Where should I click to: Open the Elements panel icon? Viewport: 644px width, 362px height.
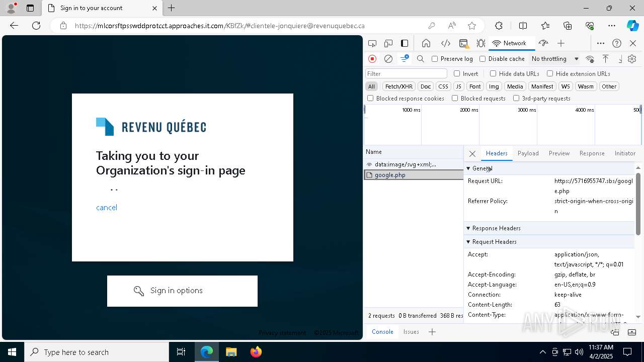[445, 43]
